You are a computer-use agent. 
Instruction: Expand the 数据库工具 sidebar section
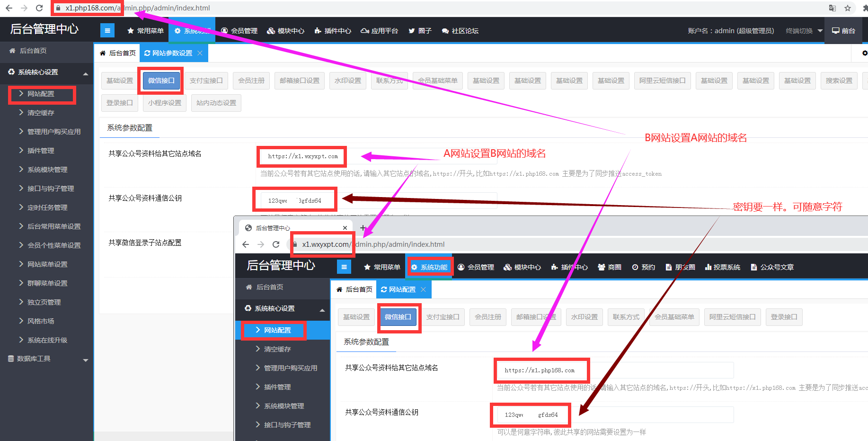[x=86, y=360]
